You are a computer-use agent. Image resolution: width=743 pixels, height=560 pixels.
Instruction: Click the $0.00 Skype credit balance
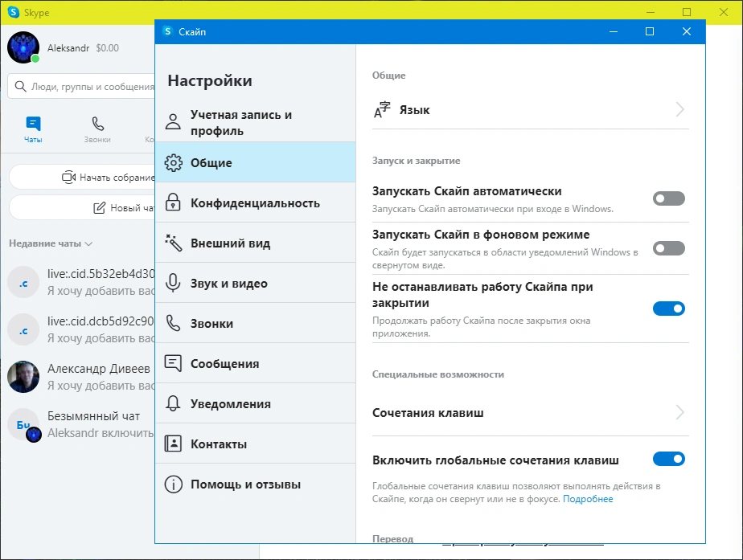point(108,48)
